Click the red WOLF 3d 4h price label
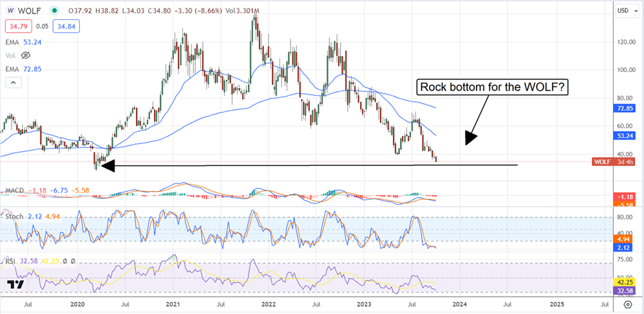The width and height of the screenshot is (644, 314). (614, 162)
